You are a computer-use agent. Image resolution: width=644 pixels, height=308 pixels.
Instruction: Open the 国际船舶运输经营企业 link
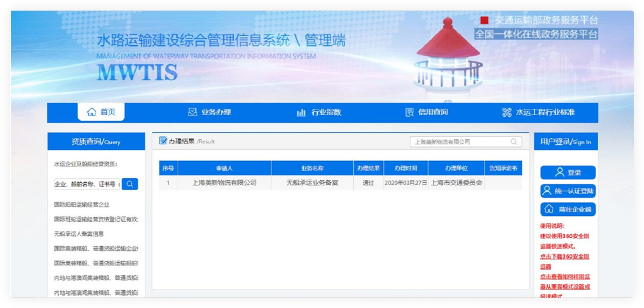click(x=81, y=205)
